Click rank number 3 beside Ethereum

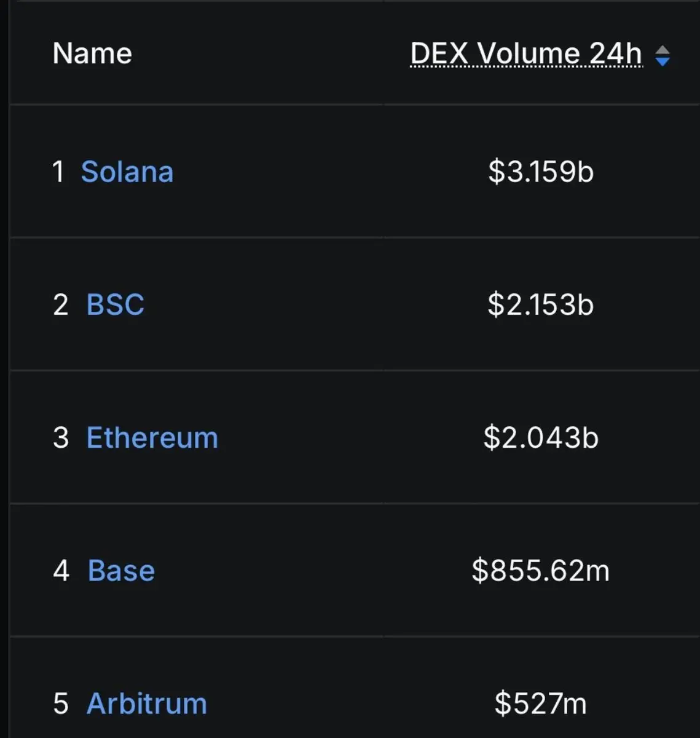(60, 438)
